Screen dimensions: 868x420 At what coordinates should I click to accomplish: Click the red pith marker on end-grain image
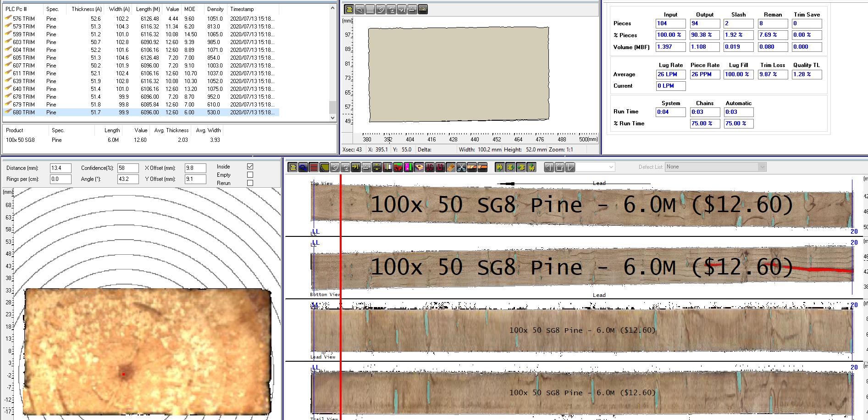[x=123, y=374]
